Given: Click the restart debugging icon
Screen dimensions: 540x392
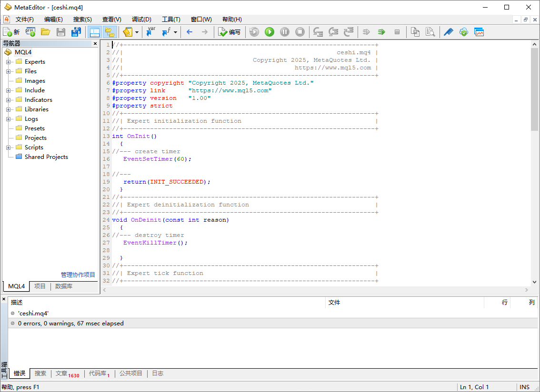Looking at the screenshot, I should [254, 32].
